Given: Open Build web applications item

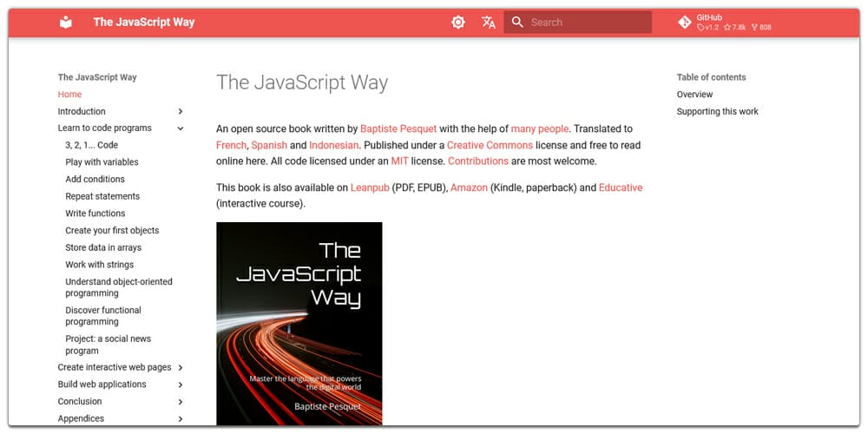Looking at the screenshot, I should point(102,385).
